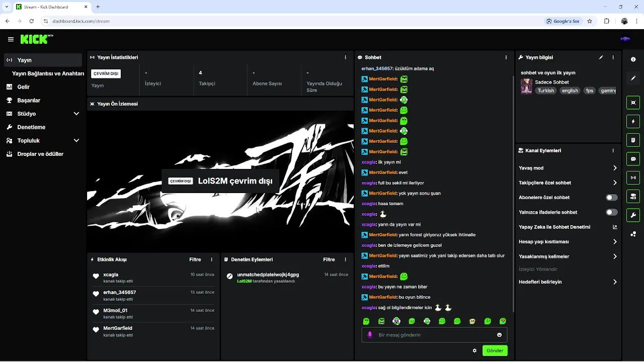This screenshot has height=362, width=644.
Task: Insert the headphones emote in the emote row
Action: [x=396, y=321]
